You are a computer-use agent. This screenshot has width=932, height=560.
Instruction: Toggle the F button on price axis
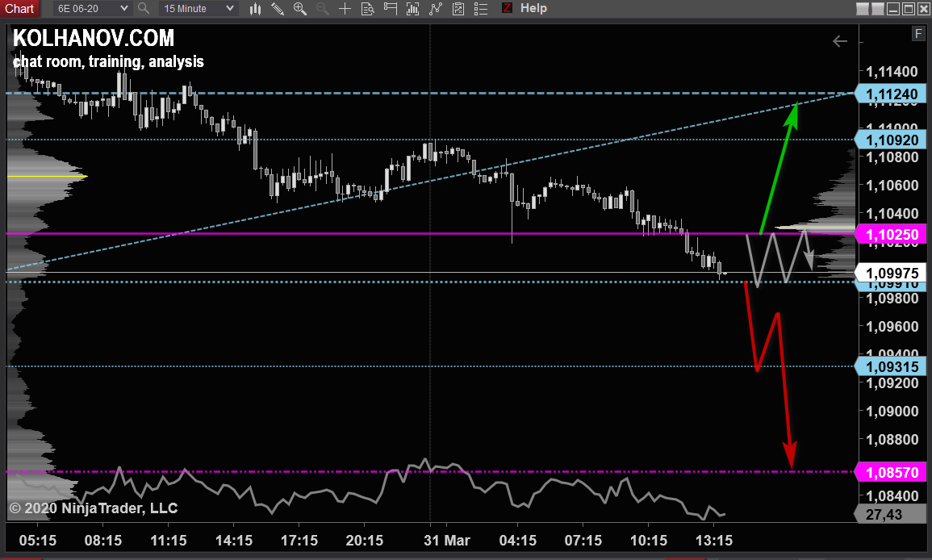click(x=918, y=33)
